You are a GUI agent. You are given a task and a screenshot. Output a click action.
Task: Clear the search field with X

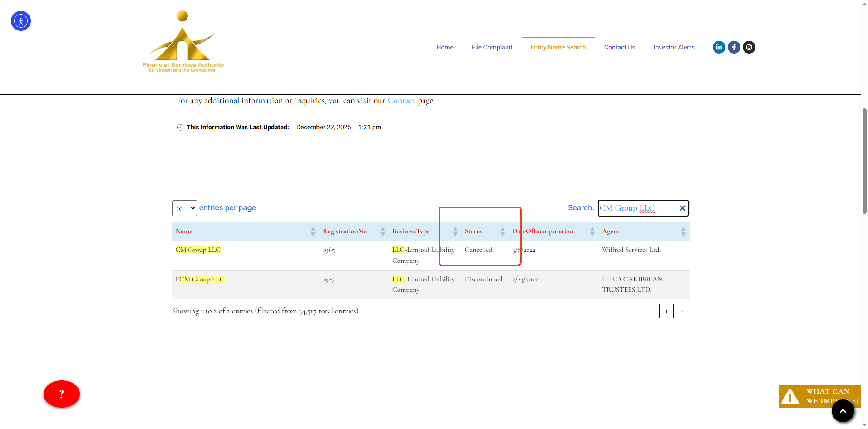(x=682, y=208)
